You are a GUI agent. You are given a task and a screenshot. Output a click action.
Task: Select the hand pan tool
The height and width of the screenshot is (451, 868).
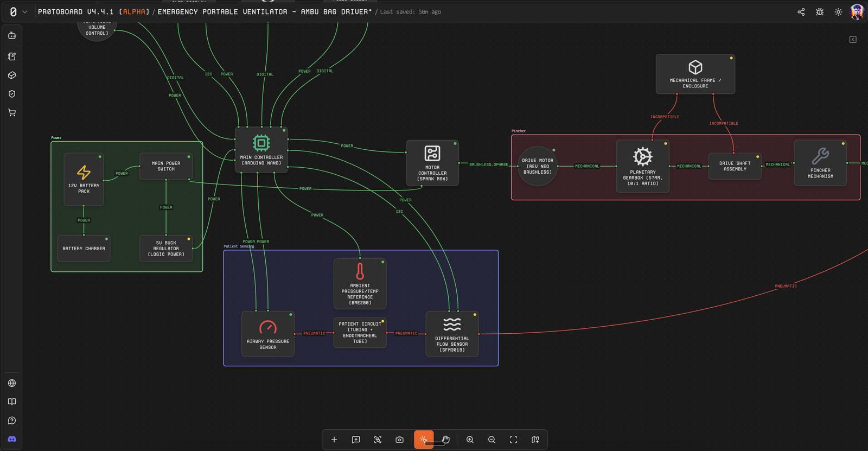click(x=446, y=440)
